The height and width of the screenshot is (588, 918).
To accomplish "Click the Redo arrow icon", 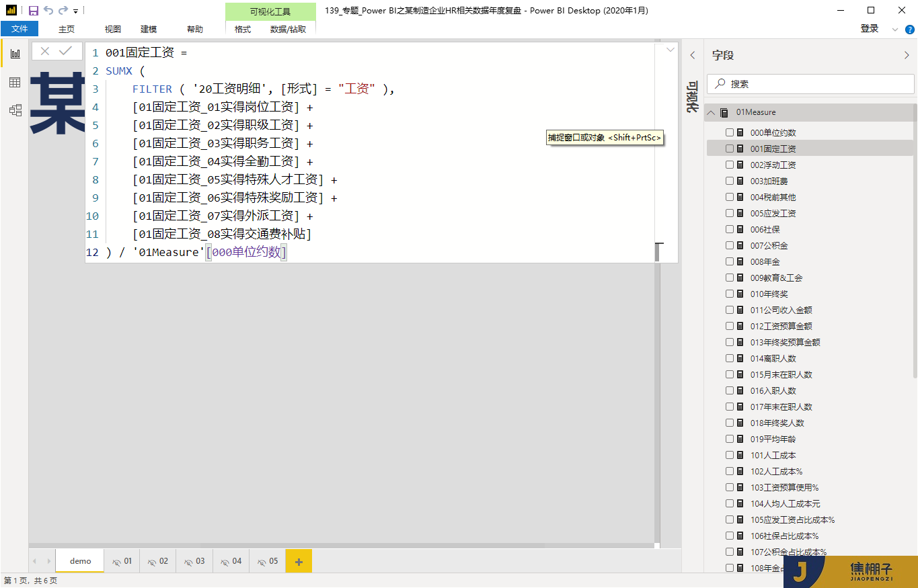I will 63,11.
